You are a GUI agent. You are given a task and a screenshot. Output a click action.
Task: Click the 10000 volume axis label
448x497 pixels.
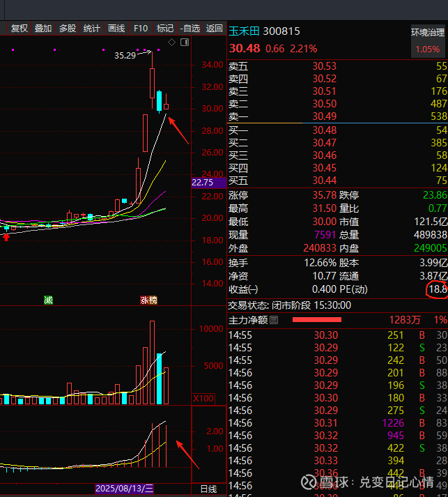[211, 329]
